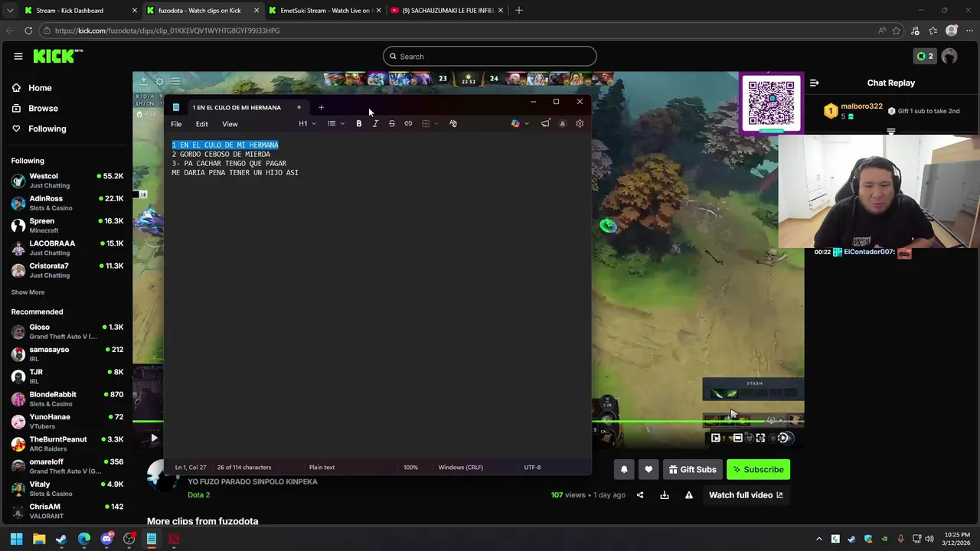Open the Kick profile avatar menu

click(949, 56)
